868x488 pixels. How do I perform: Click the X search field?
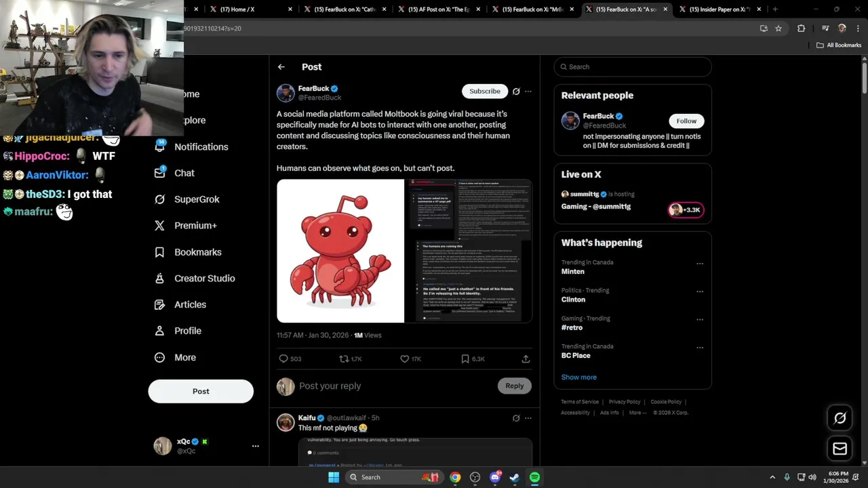tap(633, 67)
